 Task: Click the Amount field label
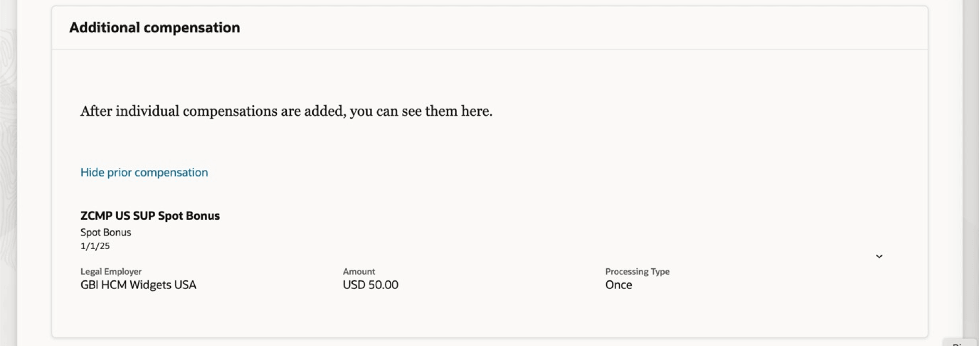point(359,271)
